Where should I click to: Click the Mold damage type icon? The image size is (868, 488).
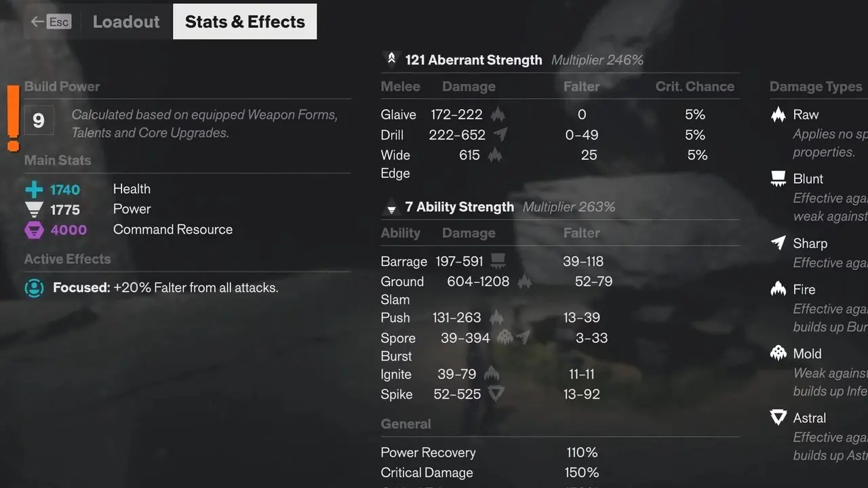(x=778, y=353)
